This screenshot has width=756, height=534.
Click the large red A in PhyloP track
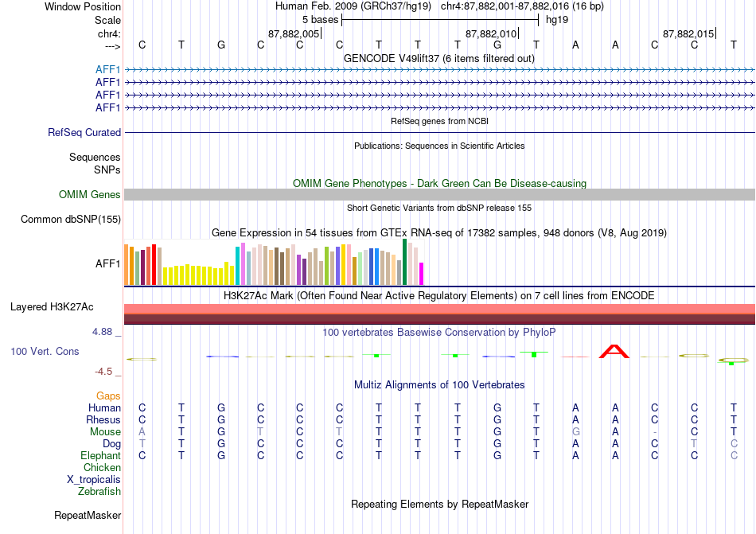pos(614,351)
